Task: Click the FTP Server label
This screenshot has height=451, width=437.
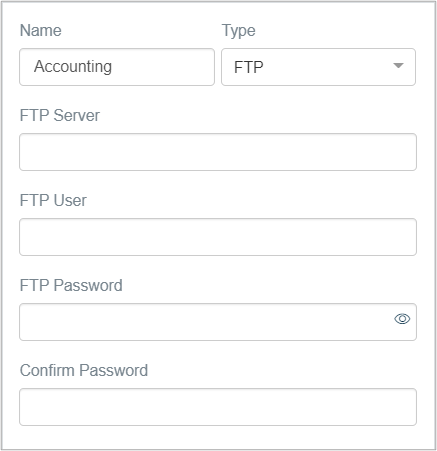Action: click(x=60, y=116)
